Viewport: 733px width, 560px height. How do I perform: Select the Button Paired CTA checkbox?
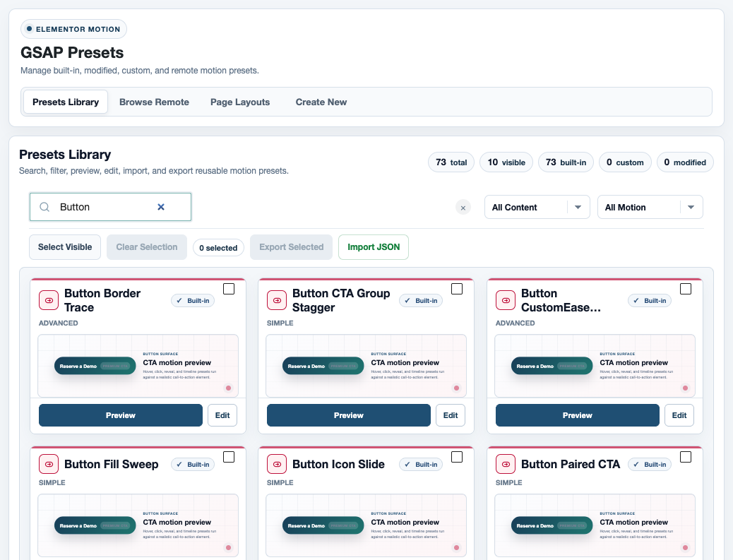(685, 457)
